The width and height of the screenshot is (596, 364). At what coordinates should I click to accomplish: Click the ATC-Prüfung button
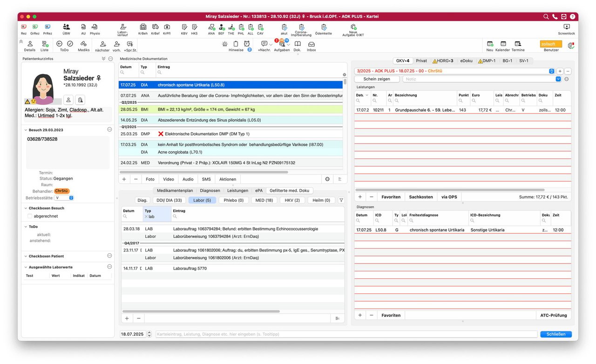pyautogui.click(x=554, y=315)
